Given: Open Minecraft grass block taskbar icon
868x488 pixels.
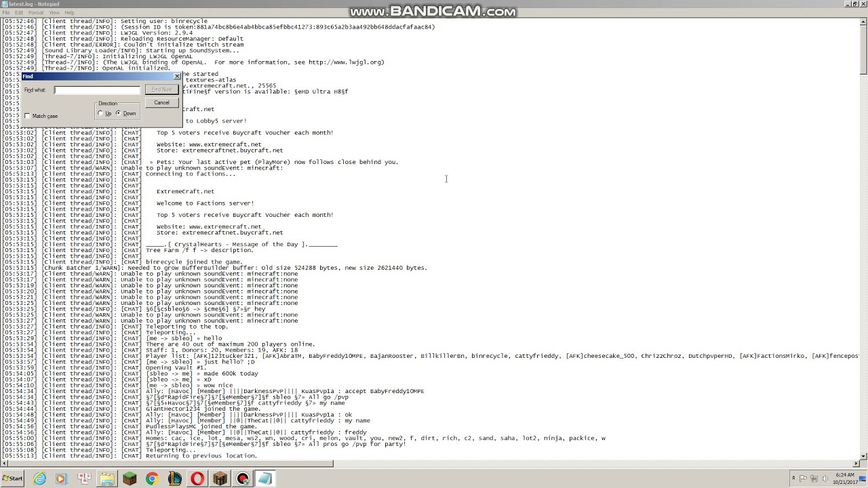Looking at the screenshot, I should [130, 479].
